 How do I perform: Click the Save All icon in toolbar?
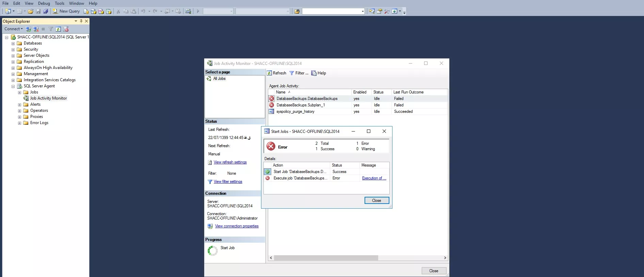[46, 11]
